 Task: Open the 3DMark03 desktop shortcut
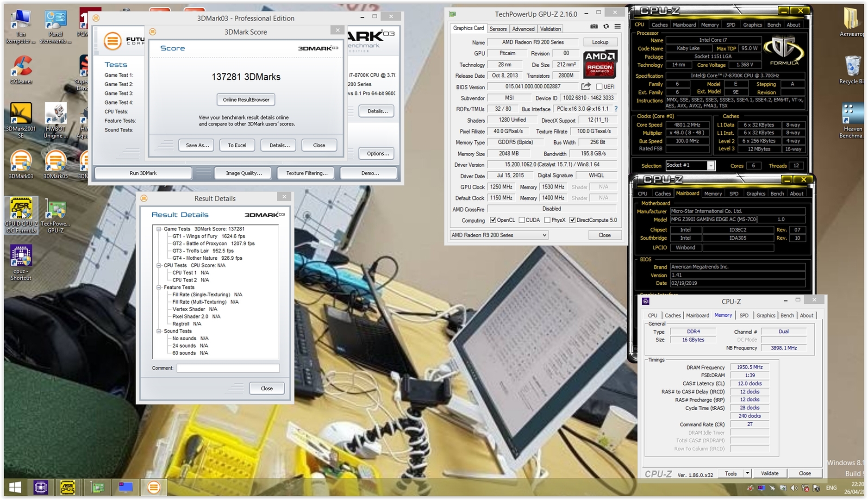(21, 165)
